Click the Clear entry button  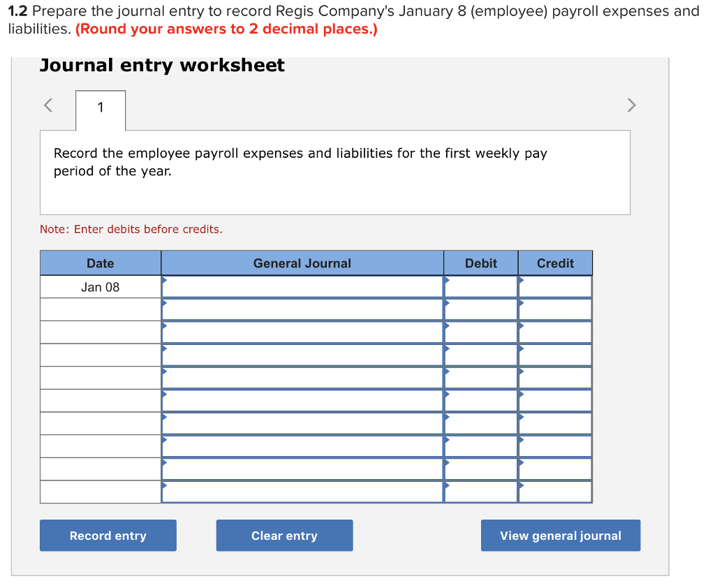point(284,535)
